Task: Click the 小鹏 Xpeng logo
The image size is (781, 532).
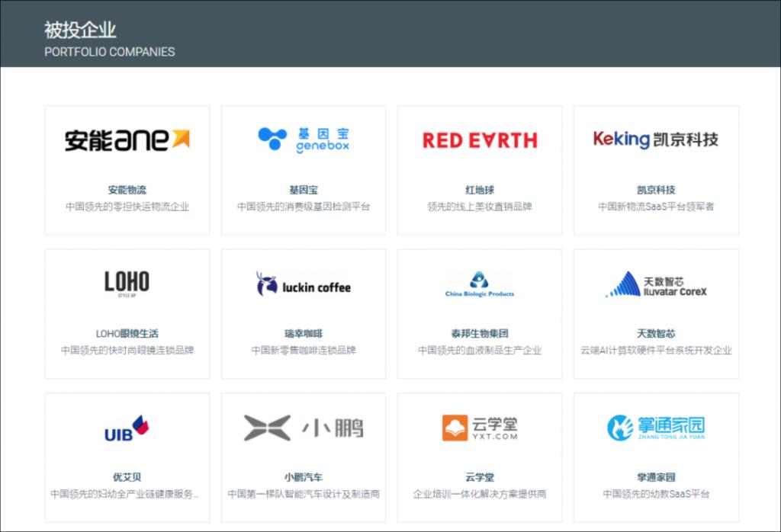Action: point(304,428)
